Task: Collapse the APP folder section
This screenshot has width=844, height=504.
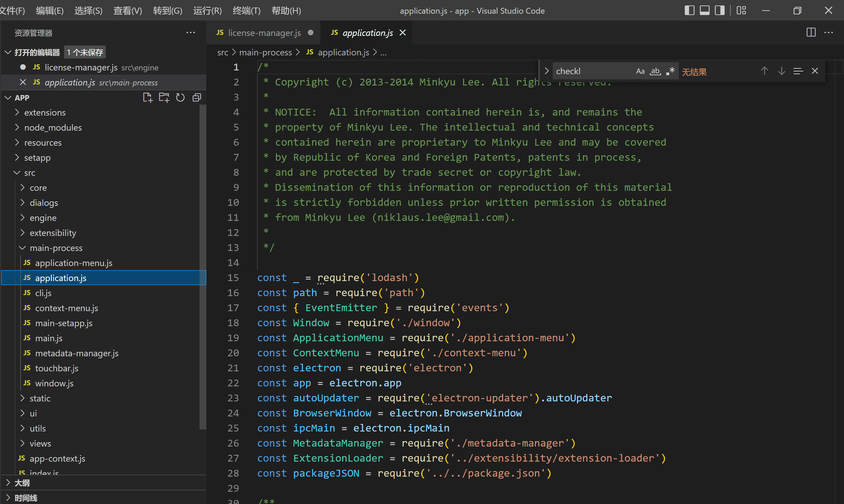Action: point(8,97)
